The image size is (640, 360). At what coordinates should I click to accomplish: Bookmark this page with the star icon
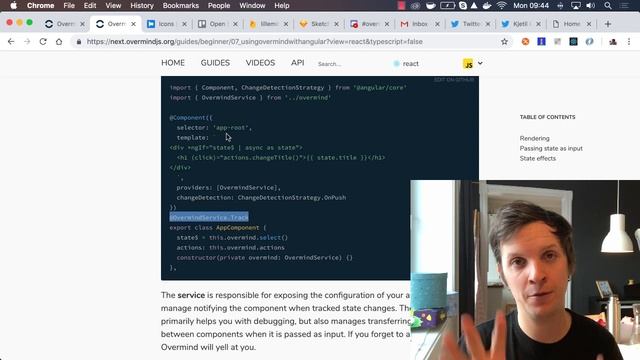pos(504,41)
